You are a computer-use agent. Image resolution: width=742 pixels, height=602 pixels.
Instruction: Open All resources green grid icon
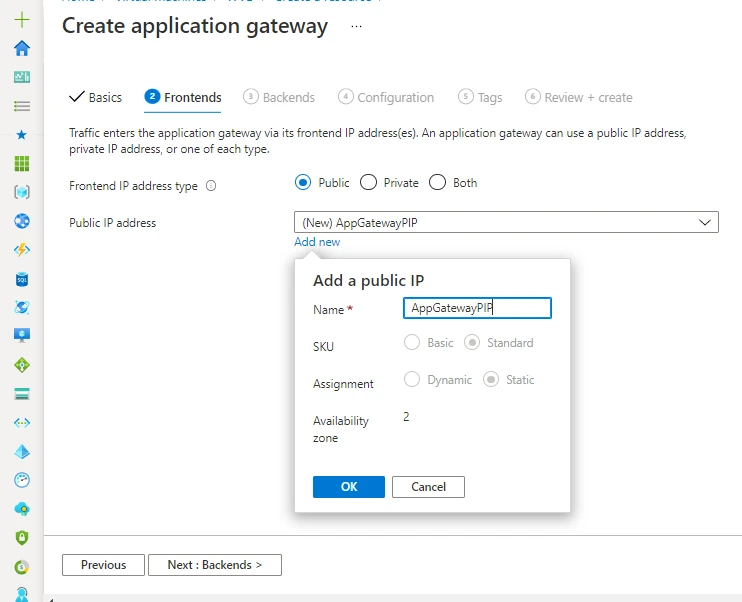pos(22,163)
